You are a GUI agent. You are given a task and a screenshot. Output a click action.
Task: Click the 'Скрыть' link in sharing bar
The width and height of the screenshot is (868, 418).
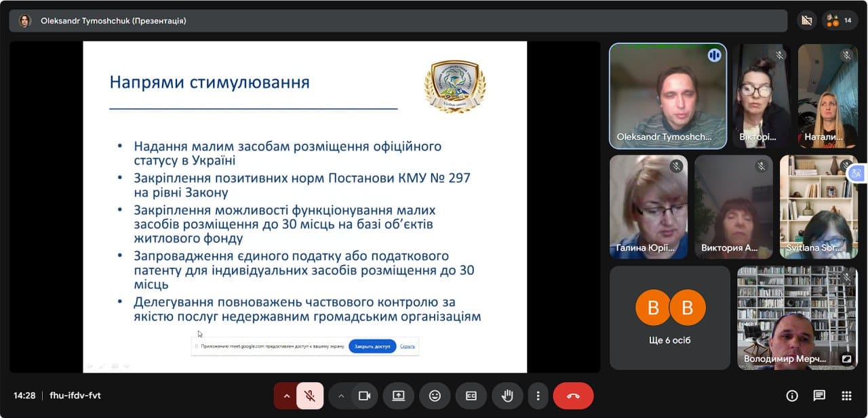point(407,346)
